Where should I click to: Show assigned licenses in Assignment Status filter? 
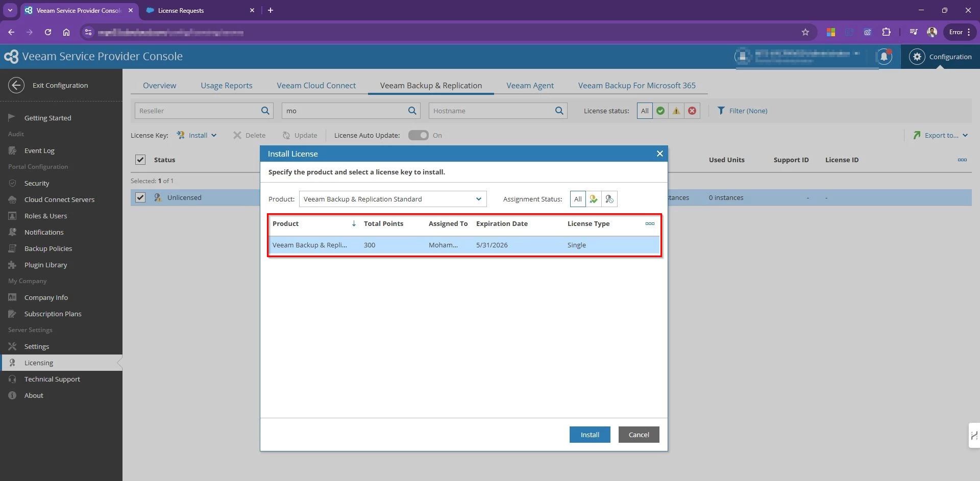pos(594,199)
